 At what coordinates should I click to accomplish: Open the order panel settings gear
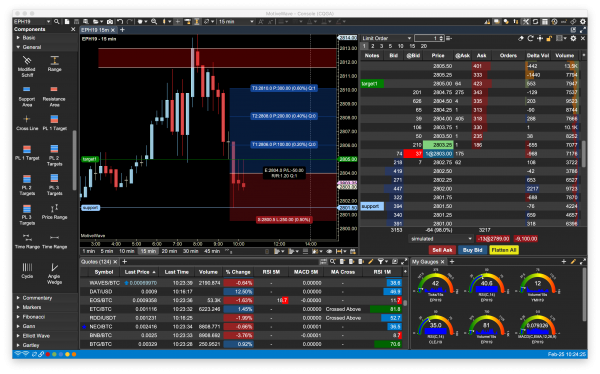[x=573, y=38]
